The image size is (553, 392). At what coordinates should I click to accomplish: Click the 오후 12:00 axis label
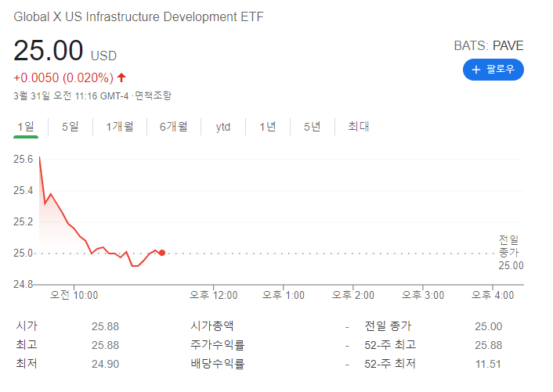213,295
